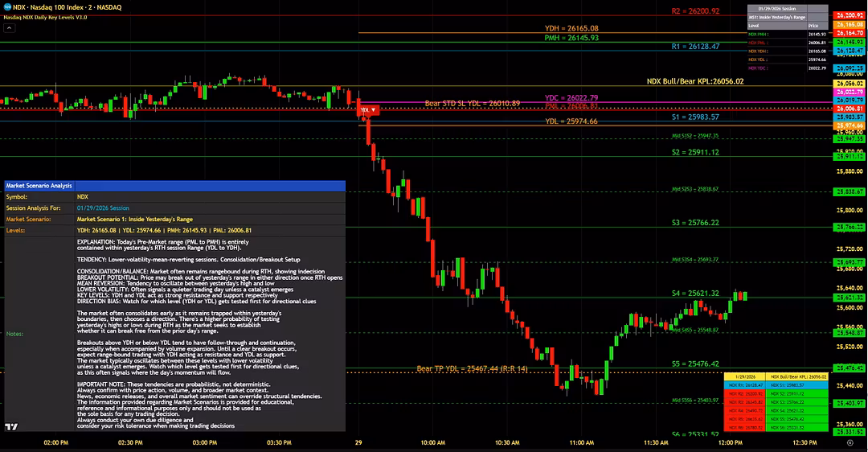868x452 pixels.
Task: Click the 01/29/2026 Session table header
Action: point(788,8)
